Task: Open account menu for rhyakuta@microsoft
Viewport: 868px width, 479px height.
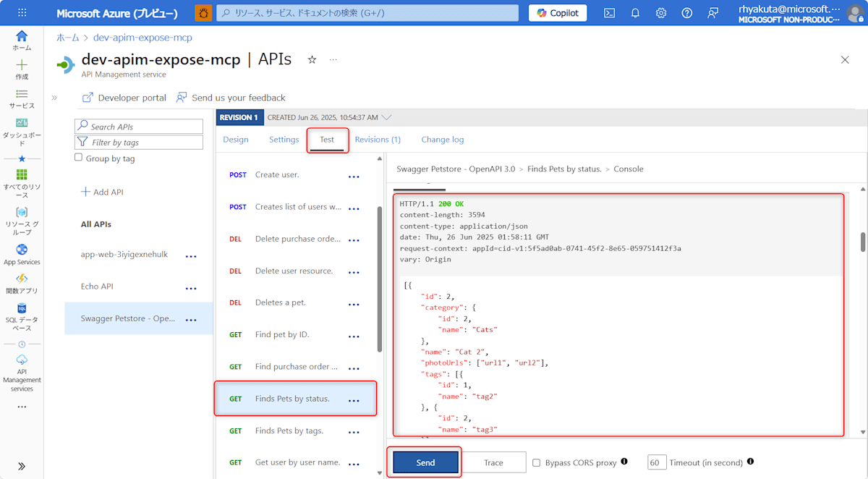Action: pos(799,13)
